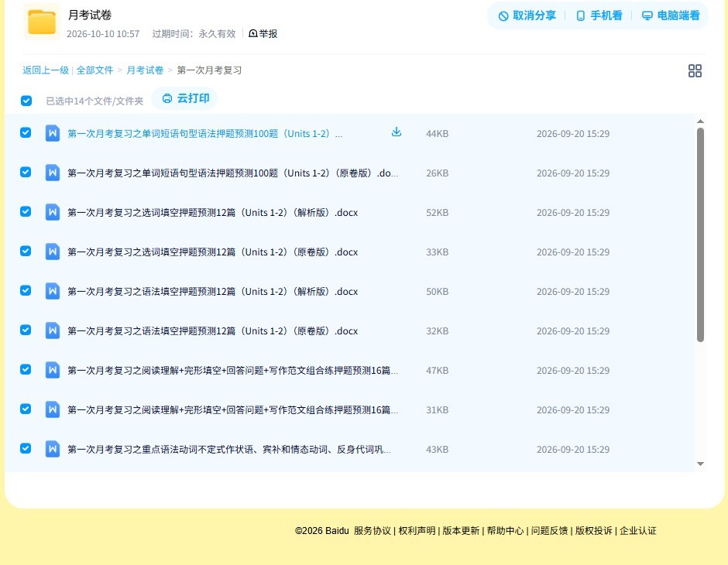Click 手机看 to view on phone
Screen dimensions: 728x565
599,15
